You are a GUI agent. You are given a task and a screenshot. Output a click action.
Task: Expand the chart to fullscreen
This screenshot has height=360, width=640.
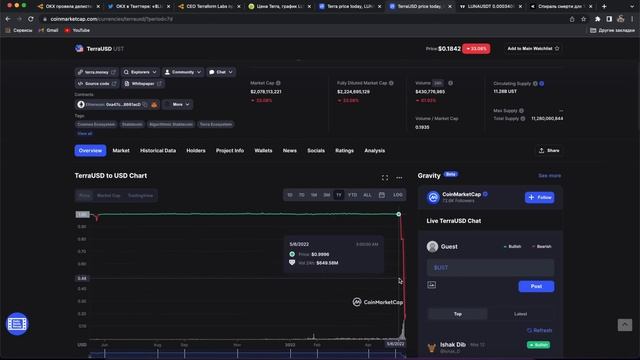[385, 178]
